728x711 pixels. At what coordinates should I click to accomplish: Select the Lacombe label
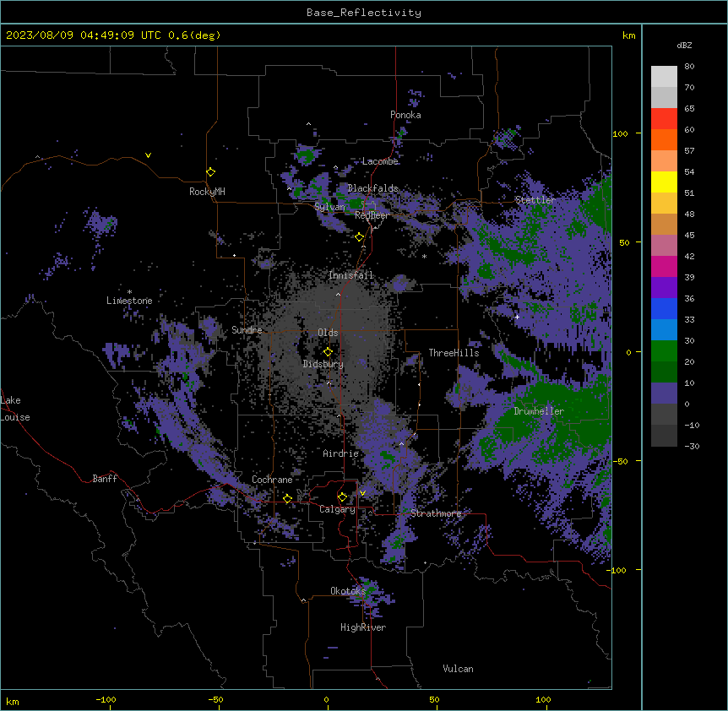coord(380,161)
